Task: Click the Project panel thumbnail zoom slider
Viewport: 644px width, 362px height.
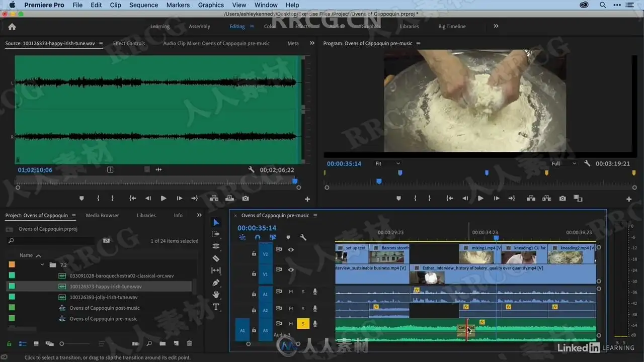Action: pos(62,344)
